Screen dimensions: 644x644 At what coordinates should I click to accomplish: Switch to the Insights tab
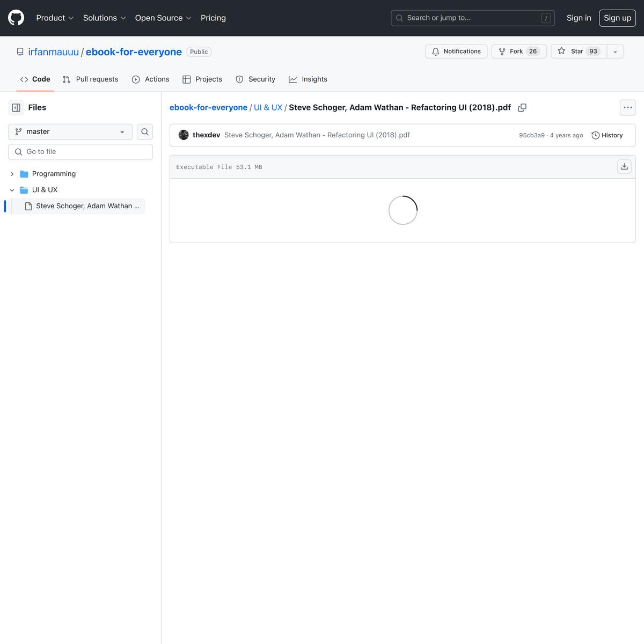pyautogui.click(x=308, y=79)
